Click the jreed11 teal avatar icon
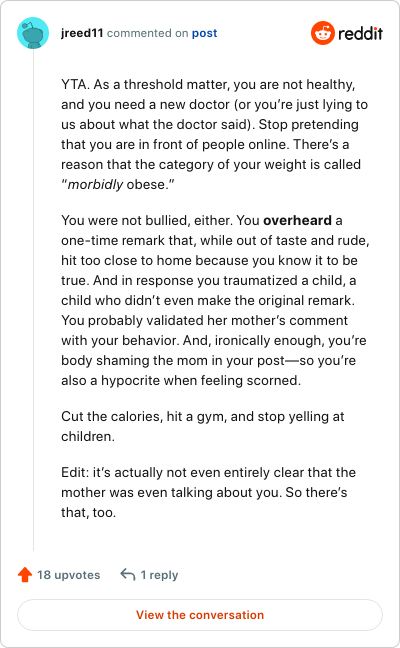The width and height of the screenshot is (400, 648). pyautogui.click(x=33, y=33)
